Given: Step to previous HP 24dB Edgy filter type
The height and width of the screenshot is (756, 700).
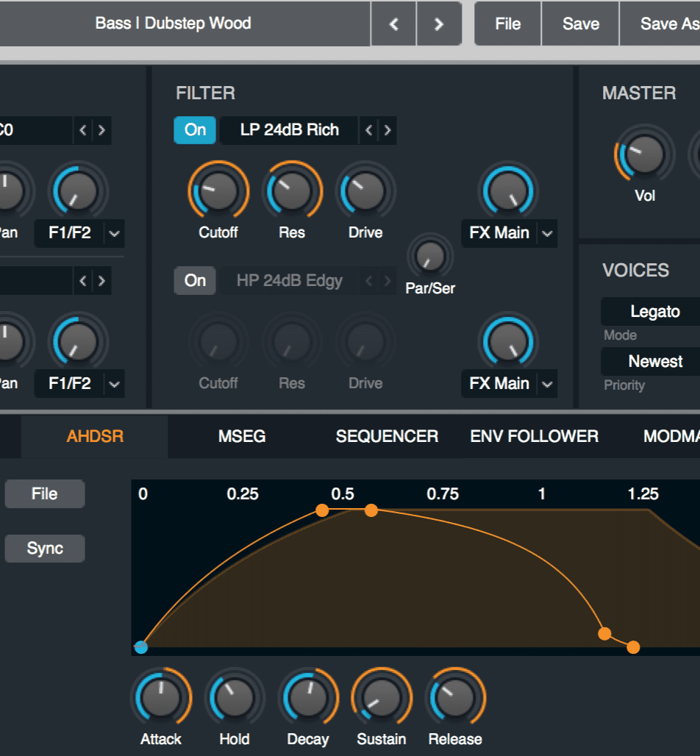Looking at the screenshot, I should [369, 281].
